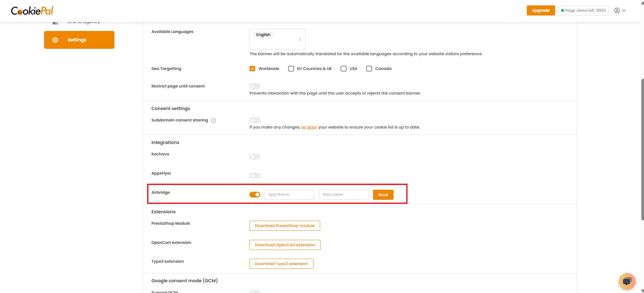Click the Upgrade button

click(541, 10)
